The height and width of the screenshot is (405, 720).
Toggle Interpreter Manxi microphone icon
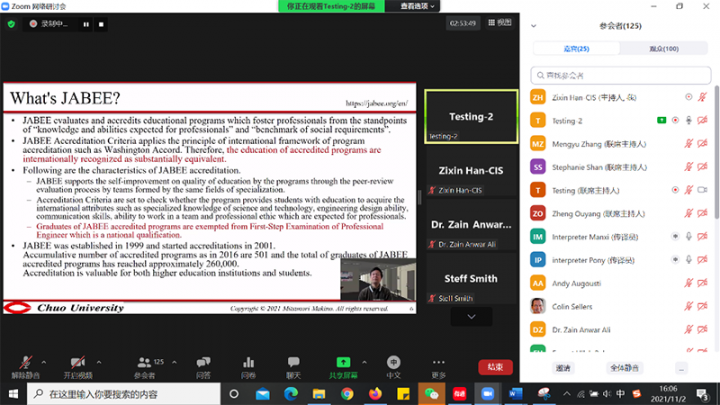pyautogui.click(x=688, y=236)
